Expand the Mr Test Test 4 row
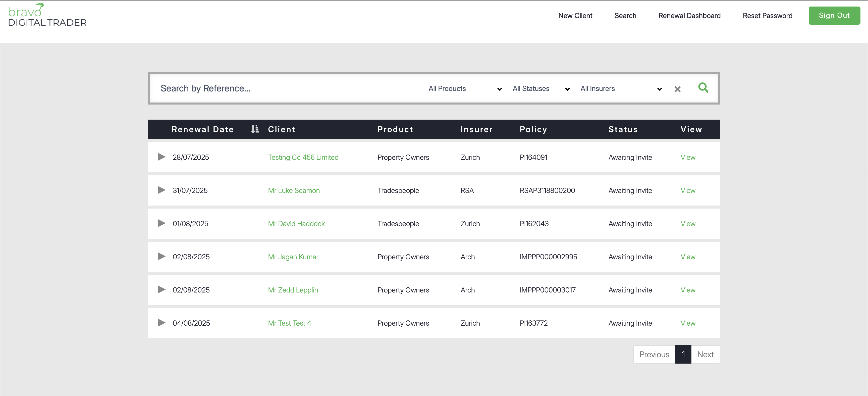Image resolution: width=868 pixels, height=396 pixels. pos(161,323)
